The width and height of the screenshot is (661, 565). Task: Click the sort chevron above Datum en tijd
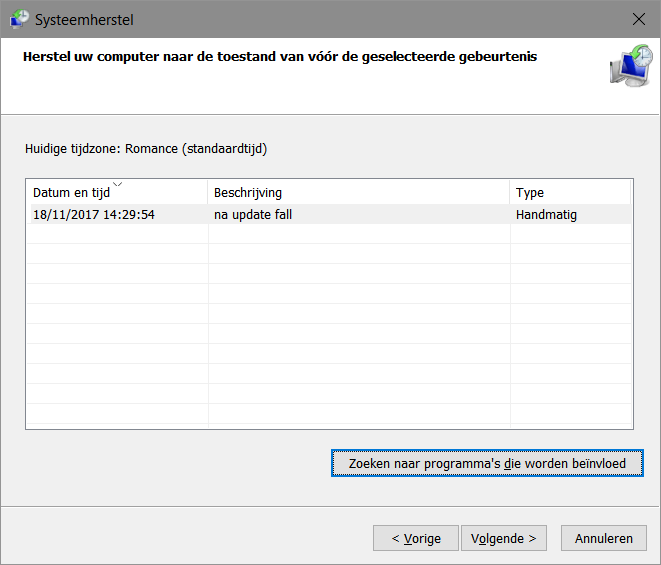click(x=118, y=184)
